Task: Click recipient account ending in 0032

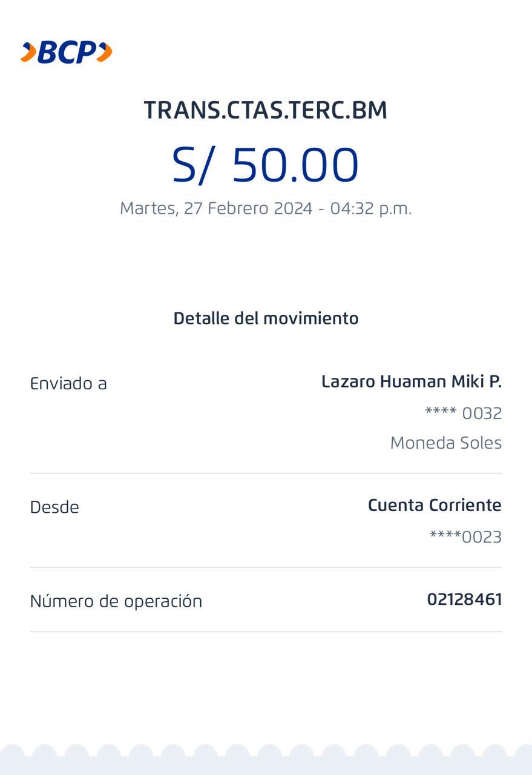Action: [x=463, y=414]
